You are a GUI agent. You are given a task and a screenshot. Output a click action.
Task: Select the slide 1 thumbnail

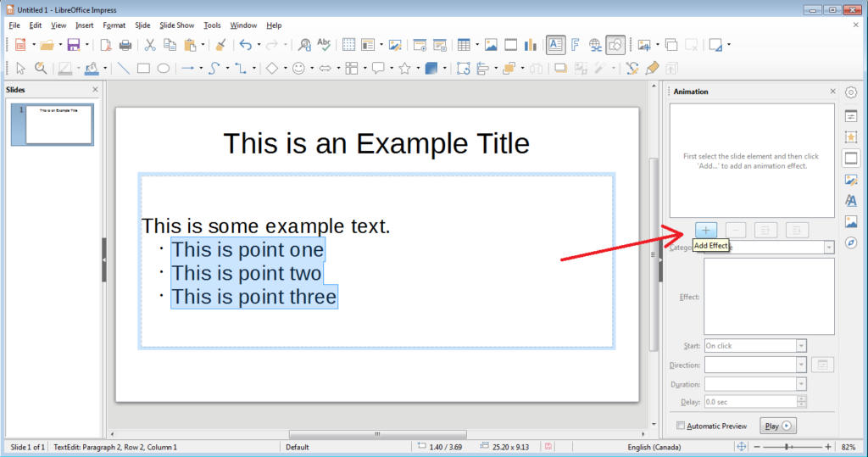58,124
